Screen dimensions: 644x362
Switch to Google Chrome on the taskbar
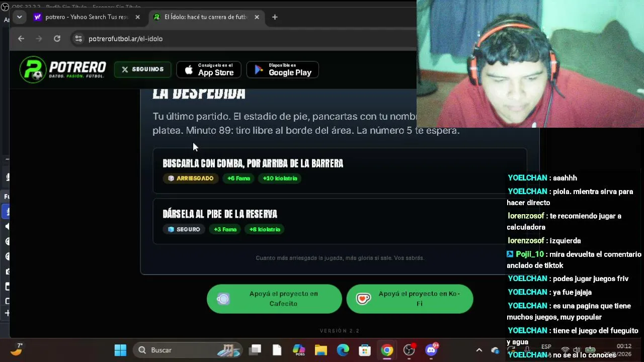tap(387, 350)
